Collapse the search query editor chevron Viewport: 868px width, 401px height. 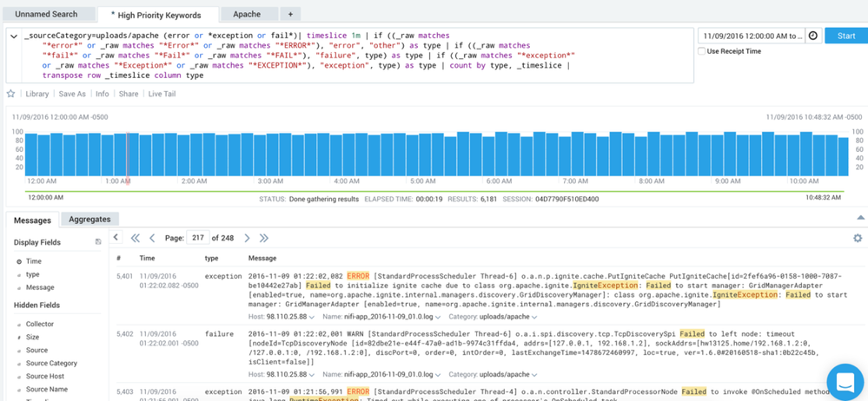click(x=13, y=36)
